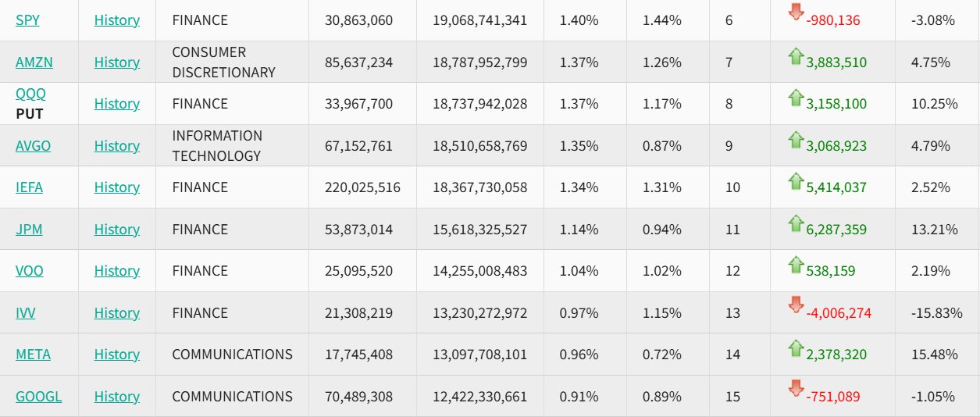
Task: Click the green up arrow for AVGO
Action: [x=796, y=140]
